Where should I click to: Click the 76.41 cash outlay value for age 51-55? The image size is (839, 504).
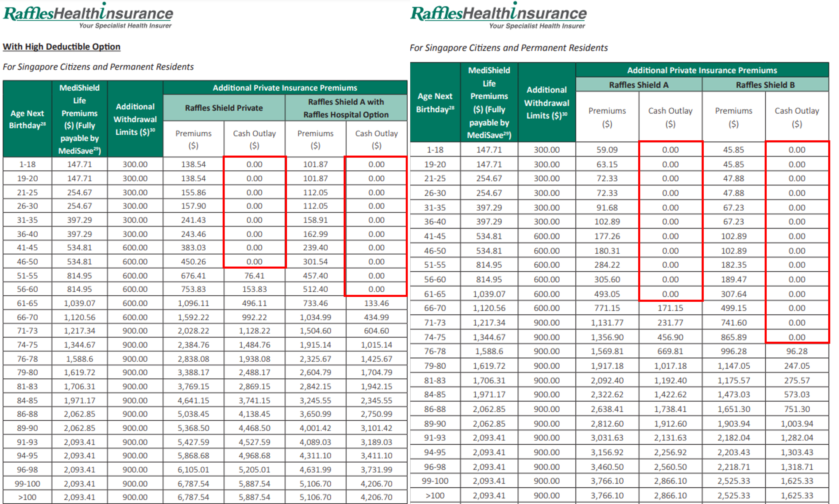(254, 276)
